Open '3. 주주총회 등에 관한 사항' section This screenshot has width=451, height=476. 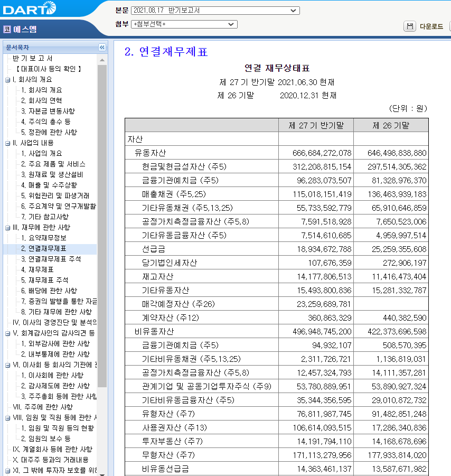[59, 396]
